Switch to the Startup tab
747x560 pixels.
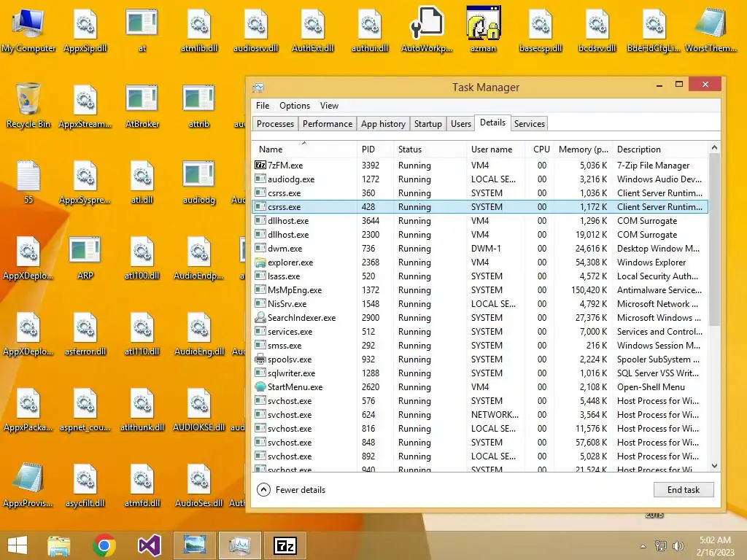click(427, 124)
